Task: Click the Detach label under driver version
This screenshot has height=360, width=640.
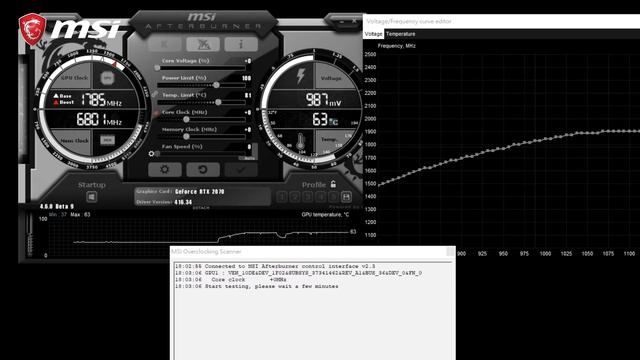Action: pyautogui.click(x=201, y=208)
